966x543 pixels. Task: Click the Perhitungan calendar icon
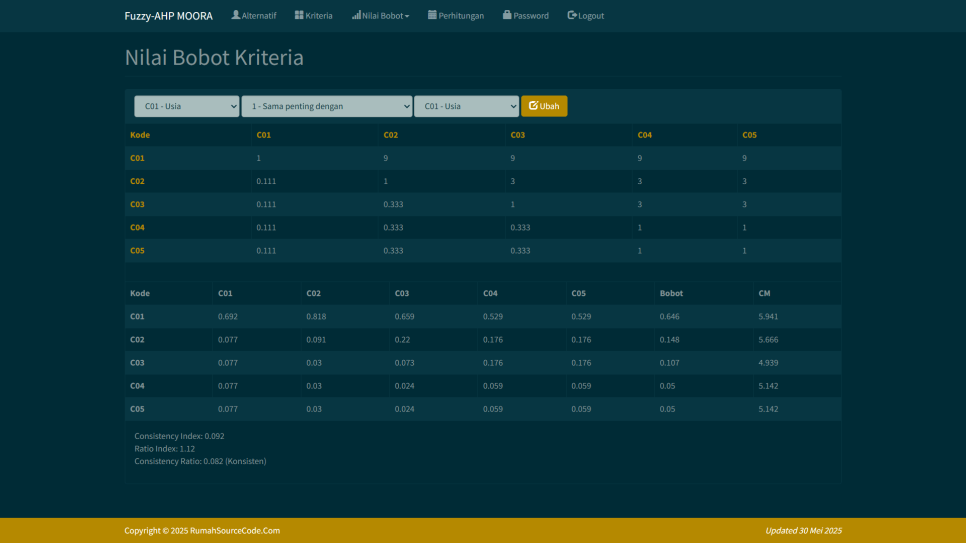432,15
